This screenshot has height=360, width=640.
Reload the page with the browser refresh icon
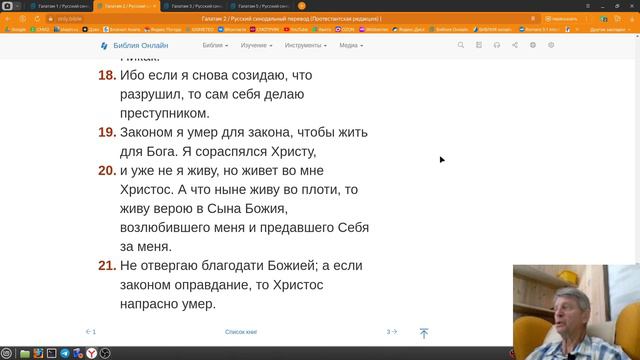pos(37,19)
